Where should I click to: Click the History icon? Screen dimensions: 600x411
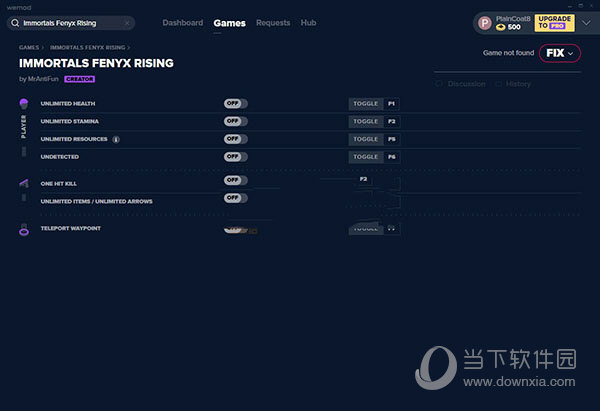click(x=498, y=84)
